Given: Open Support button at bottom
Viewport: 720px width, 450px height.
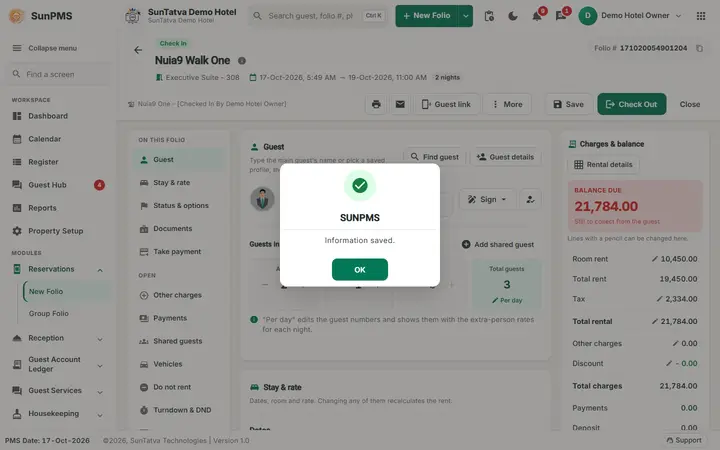Looking at the screenshot, I should point(684,440).
